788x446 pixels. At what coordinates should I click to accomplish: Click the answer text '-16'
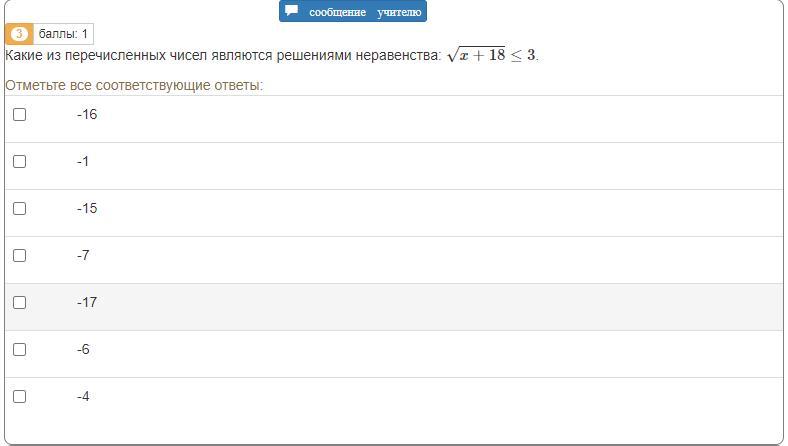(87, 115)
